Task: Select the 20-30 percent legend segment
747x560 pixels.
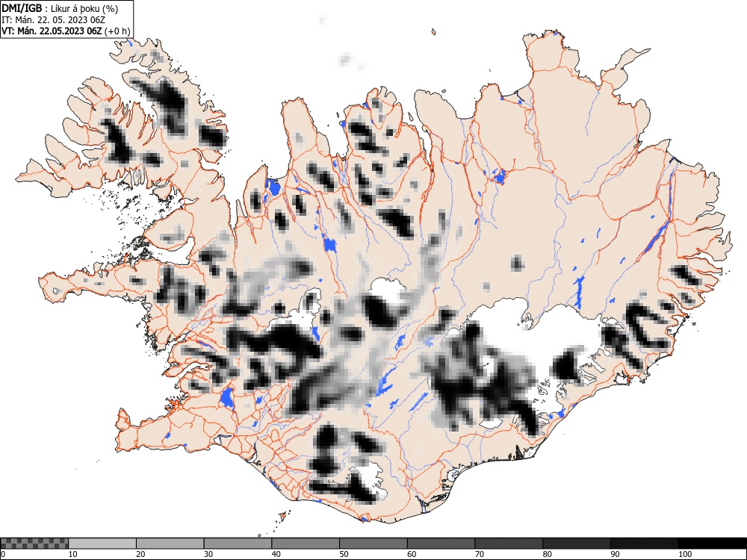Action: (x=170, y=544)
